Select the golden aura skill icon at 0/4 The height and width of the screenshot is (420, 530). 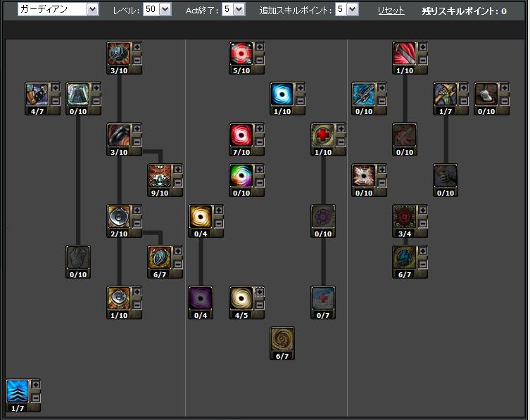(x=201, y=217)
